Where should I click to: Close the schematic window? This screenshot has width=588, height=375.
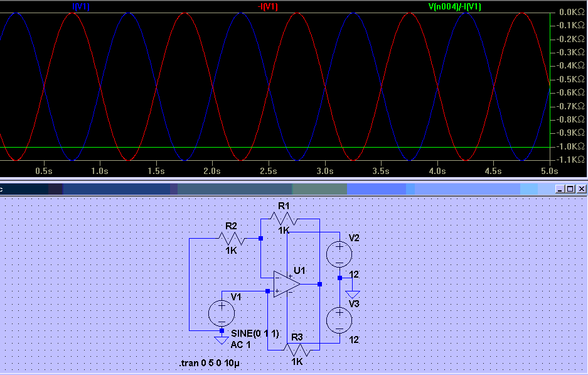[581, 189]
